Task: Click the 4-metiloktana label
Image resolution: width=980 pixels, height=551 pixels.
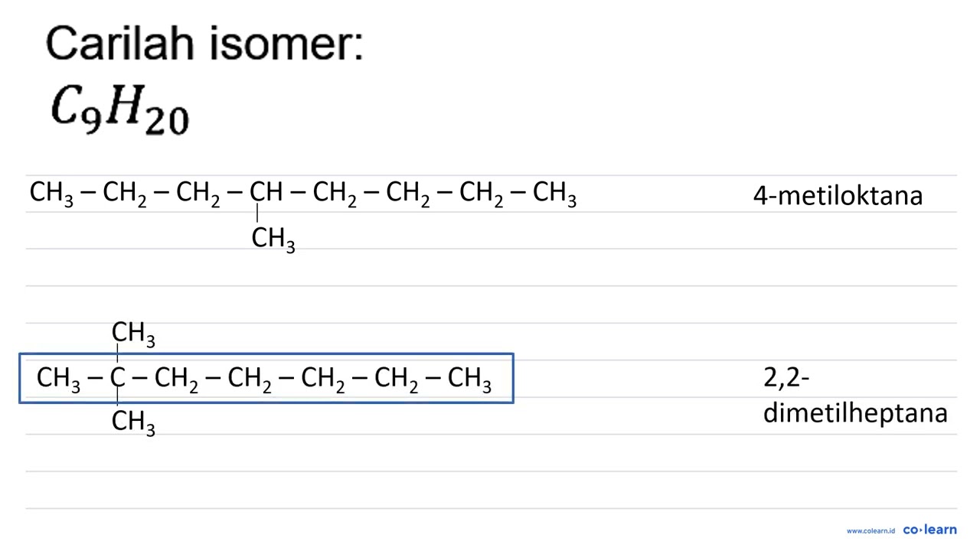Action: click(x=838, y=195)
